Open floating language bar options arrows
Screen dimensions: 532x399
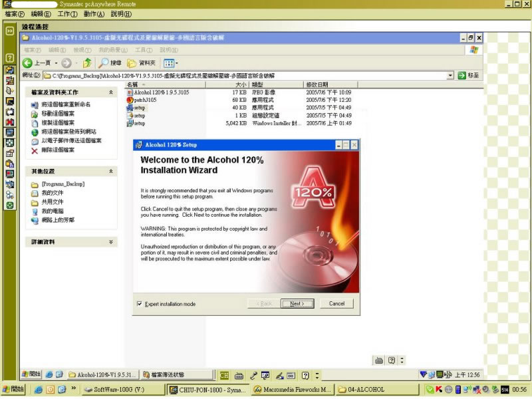click(402, 360)
